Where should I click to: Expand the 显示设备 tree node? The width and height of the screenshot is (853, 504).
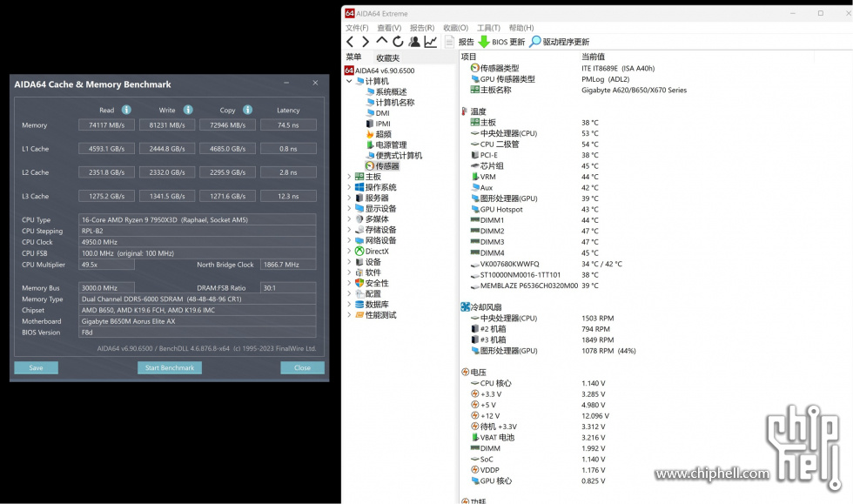coord(349,208)
